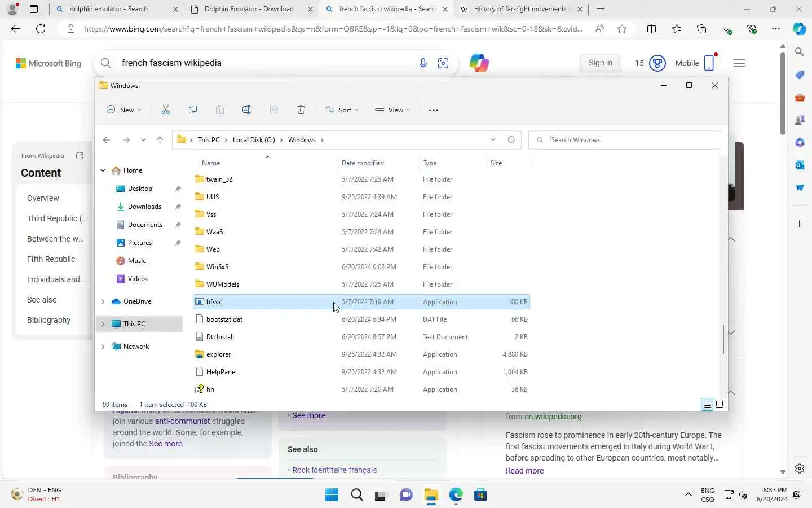This screenshot has width=812, height=508.
Task: Reload the Bing page
Action: (41, 29)
